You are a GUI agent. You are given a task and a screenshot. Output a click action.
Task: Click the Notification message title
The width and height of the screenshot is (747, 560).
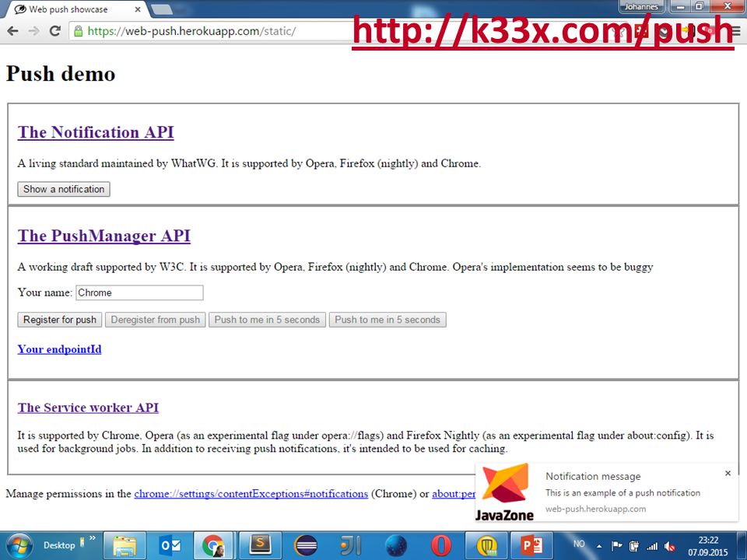tap(593, 476)
